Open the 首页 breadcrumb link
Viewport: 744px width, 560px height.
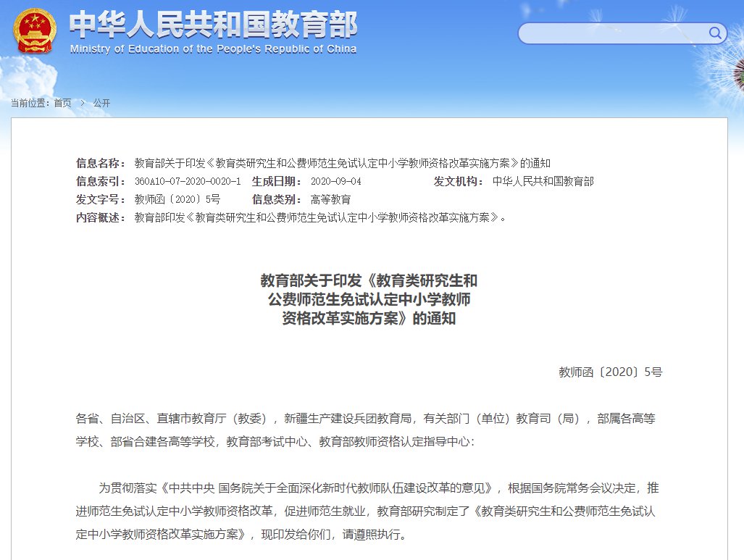coord(62,103)
